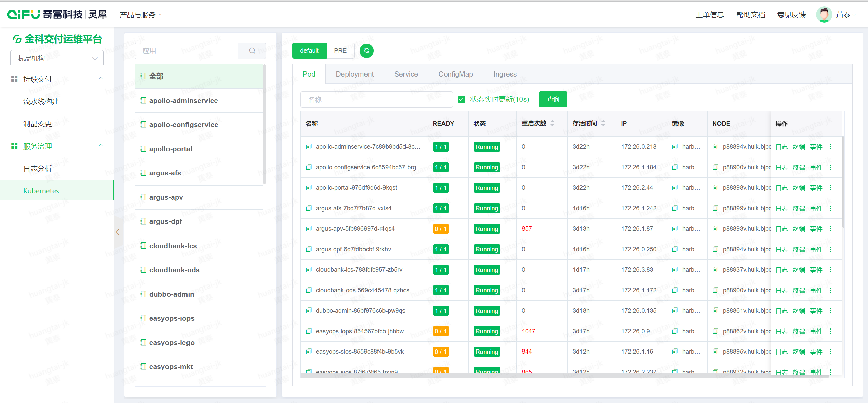The height and width of the screenshot is (403, 868).
Task: Open the 标品机构 organization dropdown
Action: click(x=57, y=58)
